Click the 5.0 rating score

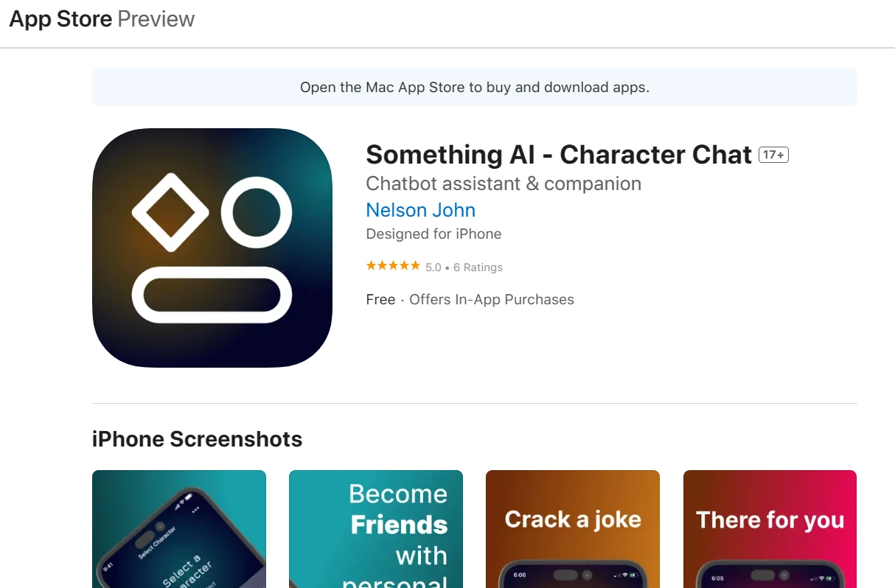pyautogui.click(x=433, y=267)
